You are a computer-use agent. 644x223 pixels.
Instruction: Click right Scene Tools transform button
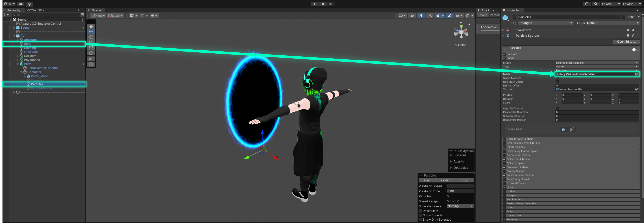572,129
